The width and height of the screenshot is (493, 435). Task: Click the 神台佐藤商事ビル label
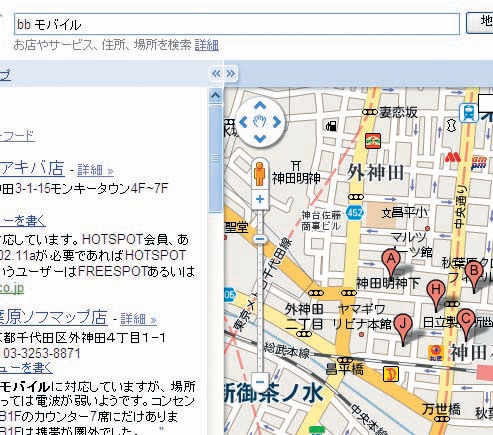[x=321, y=221]
